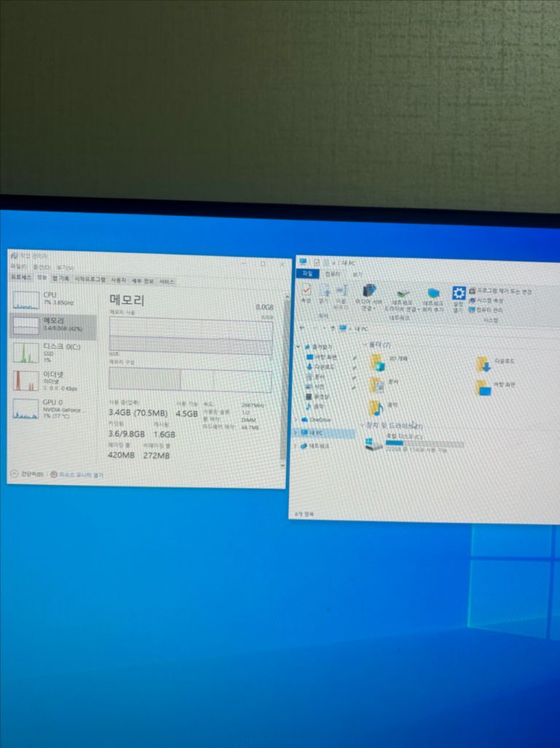Collapse the 즐겨찾기 quick access node
Screen dimensions: 560x748
299,346
